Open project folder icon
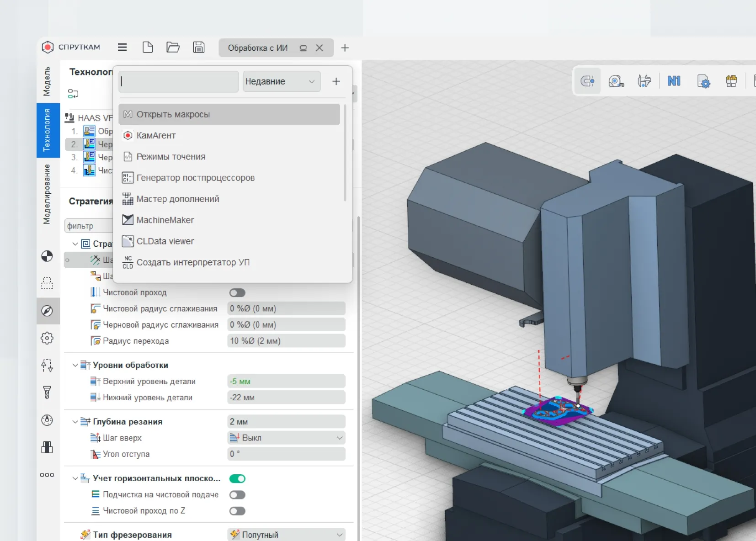The height and width of the screenshot is (541, 756). click(173, 48)
